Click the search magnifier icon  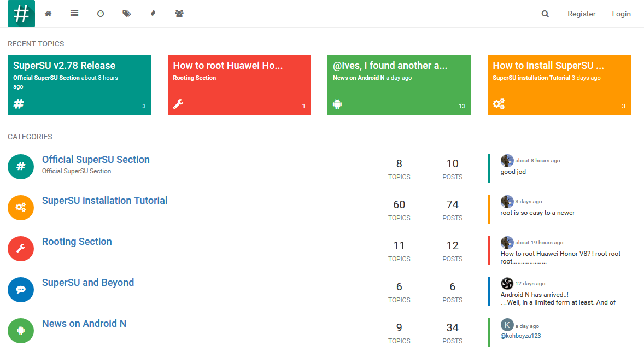[x=545, y=14]
